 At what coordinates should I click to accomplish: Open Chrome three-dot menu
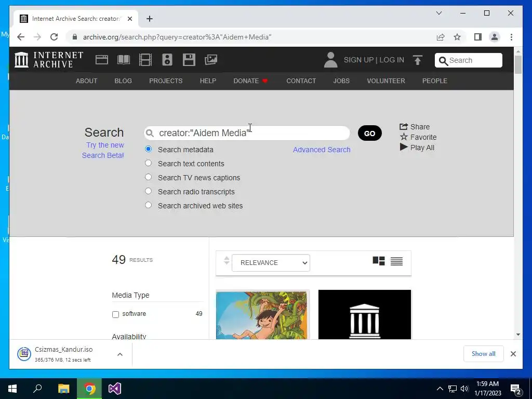click(511, 37)
